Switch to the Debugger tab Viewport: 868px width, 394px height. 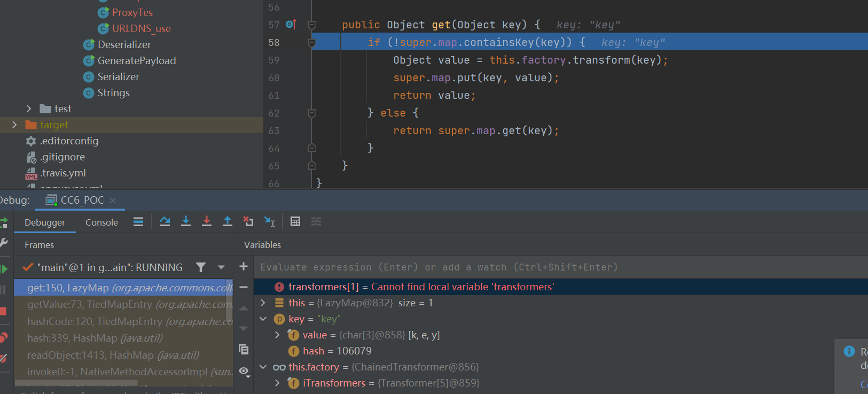(45, 222)
